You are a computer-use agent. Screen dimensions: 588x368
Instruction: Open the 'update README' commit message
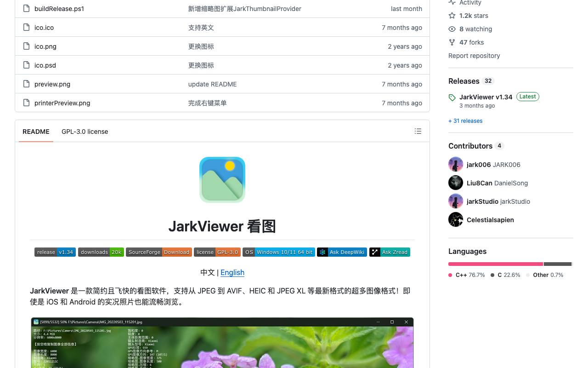click(213, 84)
